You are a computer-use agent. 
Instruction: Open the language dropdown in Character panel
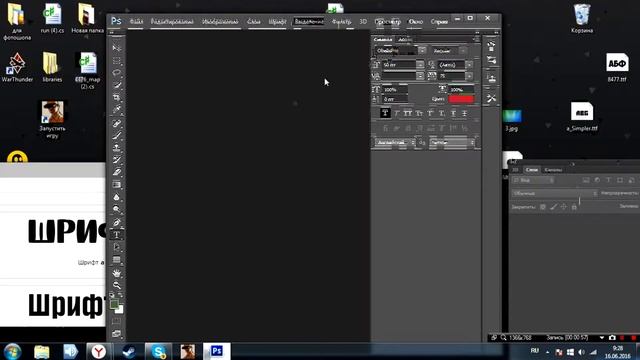point(395,142)
